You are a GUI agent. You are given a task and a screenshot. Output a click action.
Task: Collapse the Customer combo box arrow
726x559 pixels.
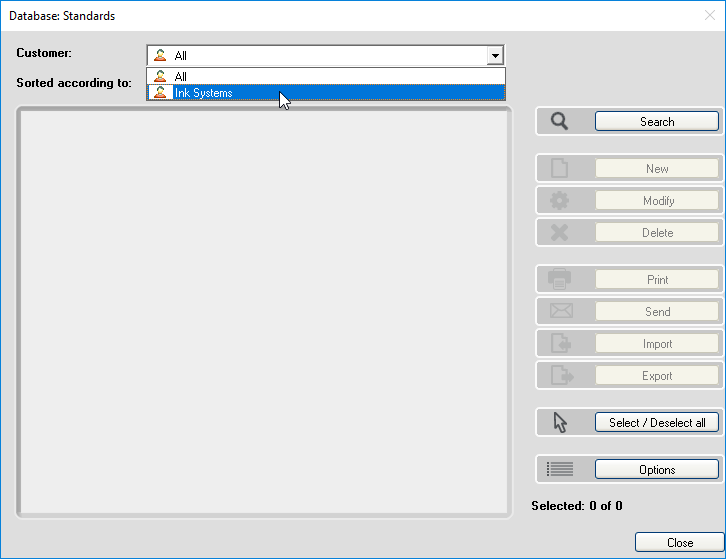click(495, 56)
